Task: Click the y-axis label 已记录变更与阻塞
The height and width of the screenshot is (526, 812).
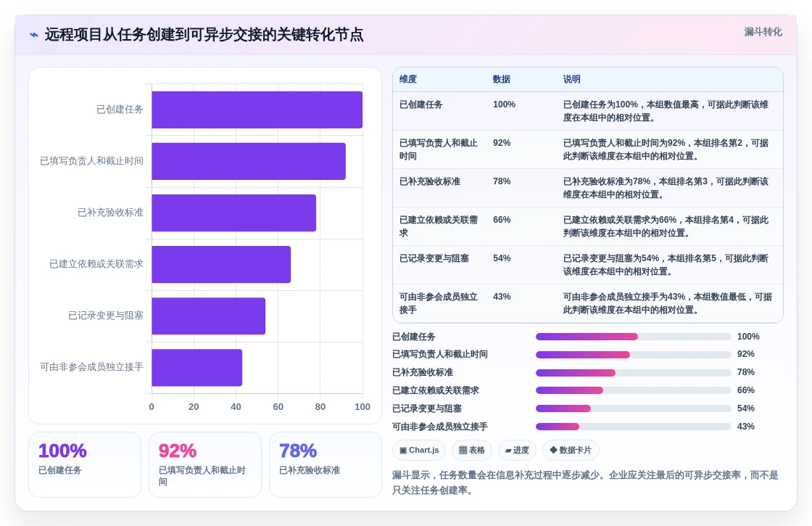Action: pos(106,316)
